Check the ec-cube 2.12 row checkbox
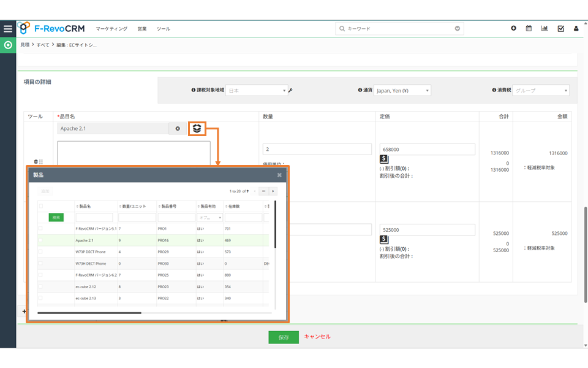588x368 pixels. [x=40, y=286]
